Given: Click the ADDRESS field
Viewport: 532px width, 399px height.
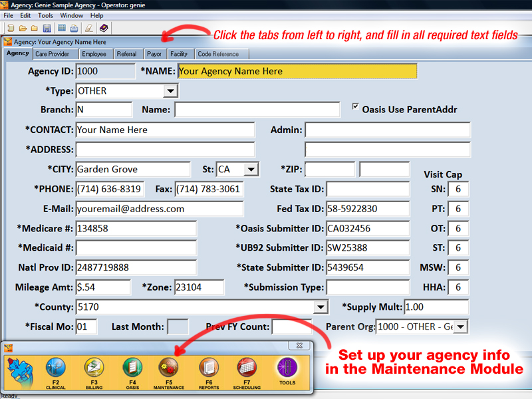Looking at the screenshot, I should [165, 150].
